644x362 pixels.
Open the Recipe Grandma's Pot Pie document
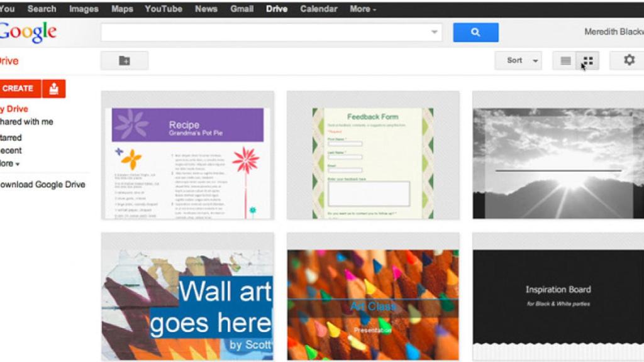pyautogui.click(x=187, y=155)
